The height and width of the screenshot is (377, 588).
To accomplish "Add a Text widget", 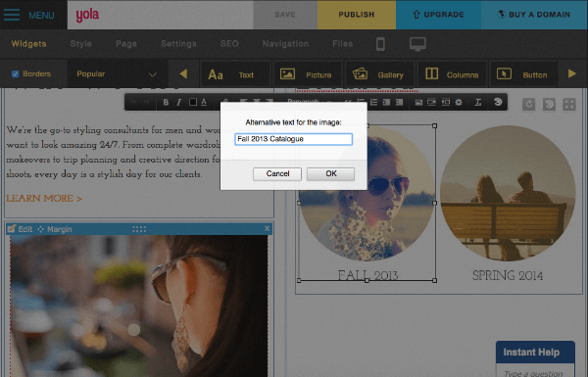I will pyautogui.click(x=235, y=74).
